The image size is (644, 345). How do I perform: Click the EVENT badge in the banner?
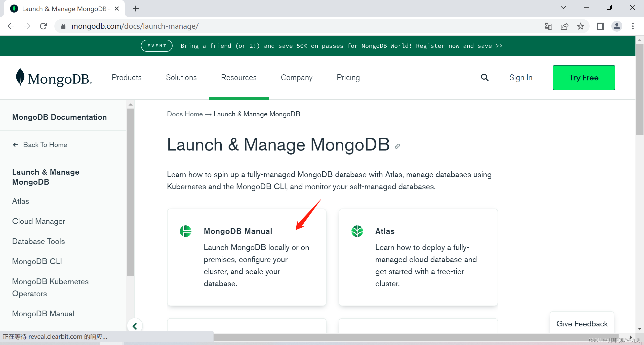157,46
